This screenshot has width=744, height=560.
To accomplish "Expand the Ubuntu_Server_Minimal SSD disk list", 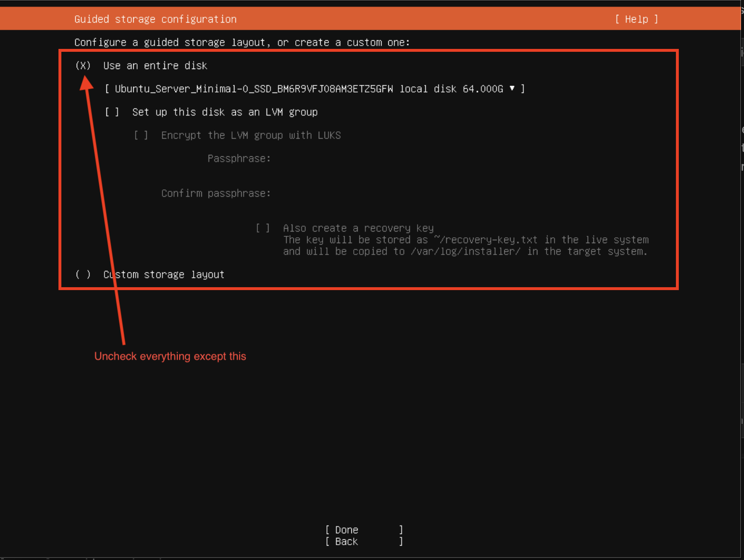I will (x=512, y=89).
